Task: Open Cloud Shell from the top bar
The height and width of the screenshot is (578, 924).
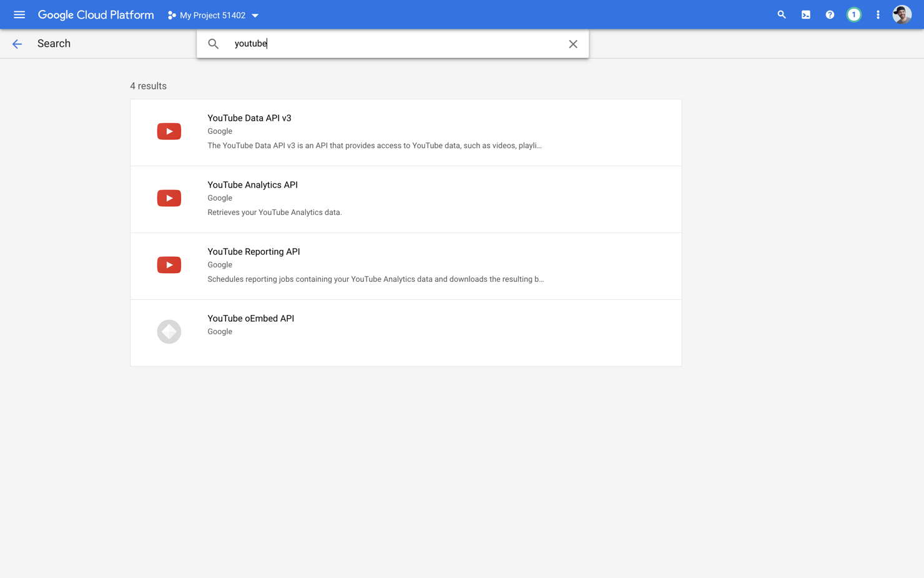Action: pyautogui.click(x=805, y=14)
